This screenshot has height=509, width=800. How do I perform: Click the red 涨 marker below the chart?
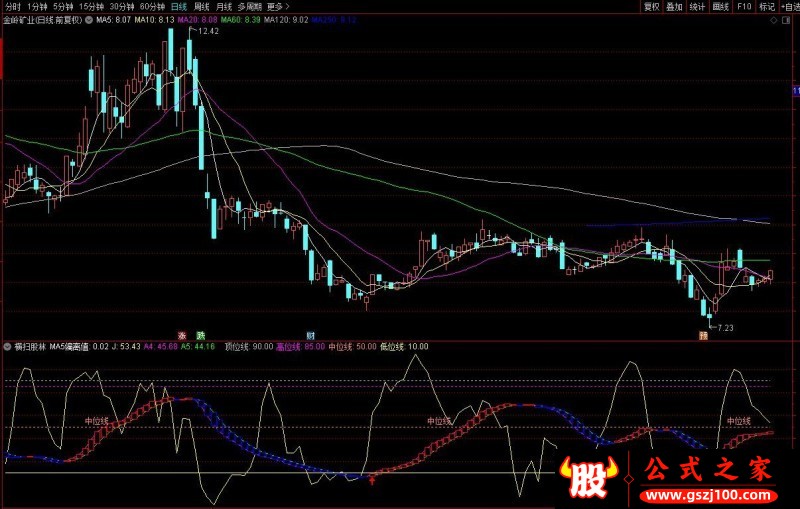pos(182,334)
